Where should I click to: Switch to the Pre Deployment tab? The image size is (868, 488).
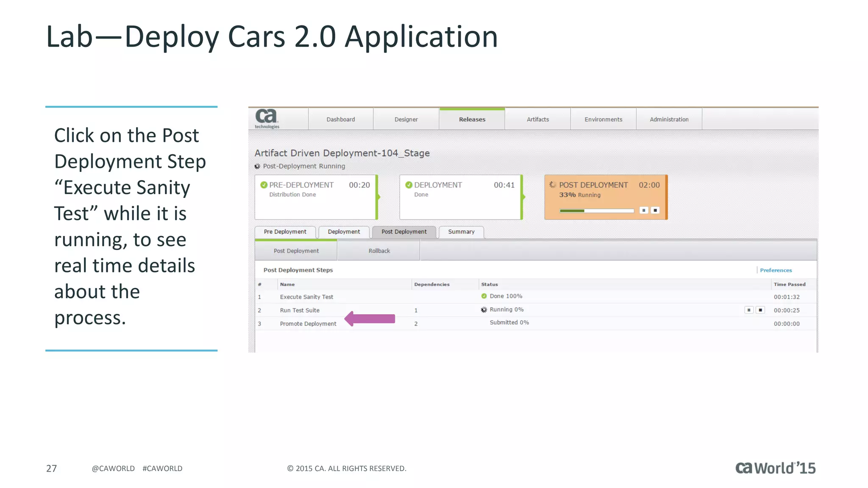[x=285, y=232]
